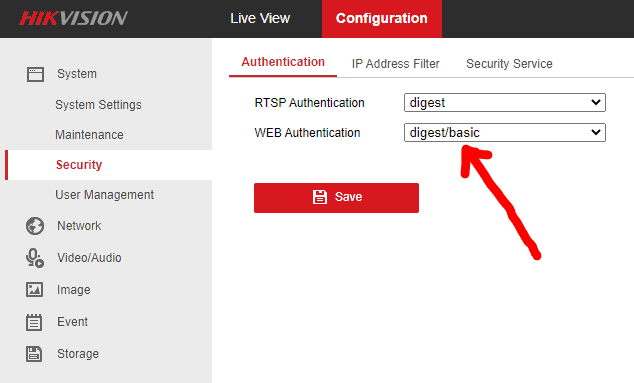Click the arrow of the digest/basic combo box
The image size is (634, 383).
pos(596,132)
